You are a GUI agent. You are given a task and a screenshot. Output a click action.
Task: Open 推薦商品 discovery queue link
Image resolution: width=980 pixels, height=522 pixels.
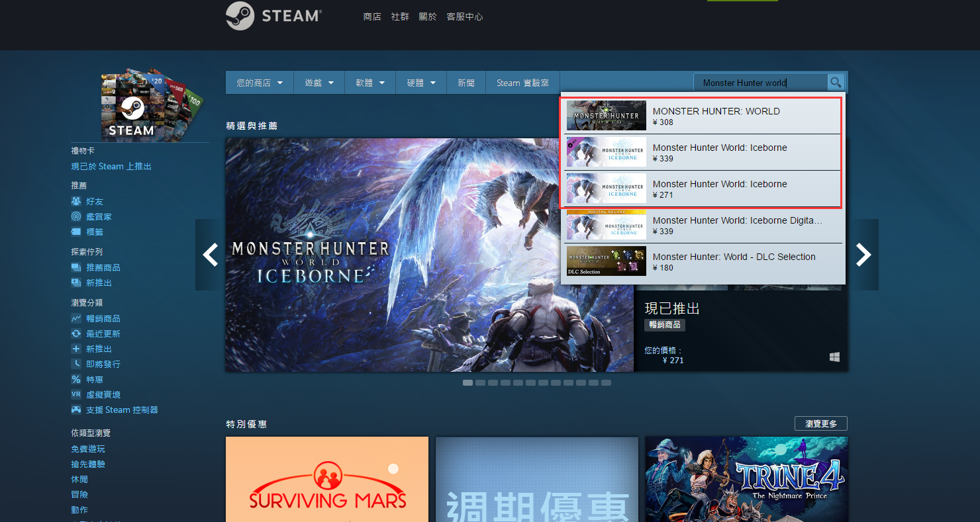[x=103, y=267]
